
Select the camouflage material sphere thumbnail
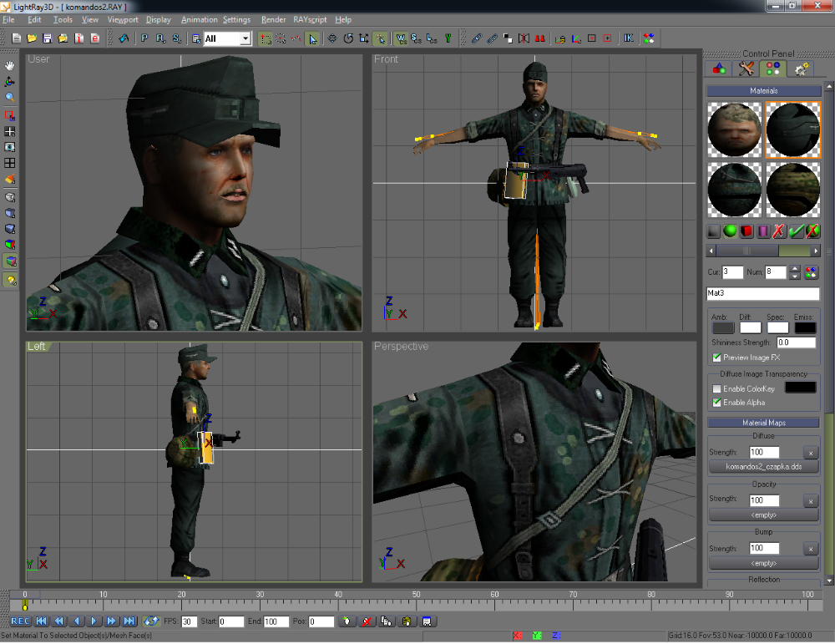tap(793, 190)
